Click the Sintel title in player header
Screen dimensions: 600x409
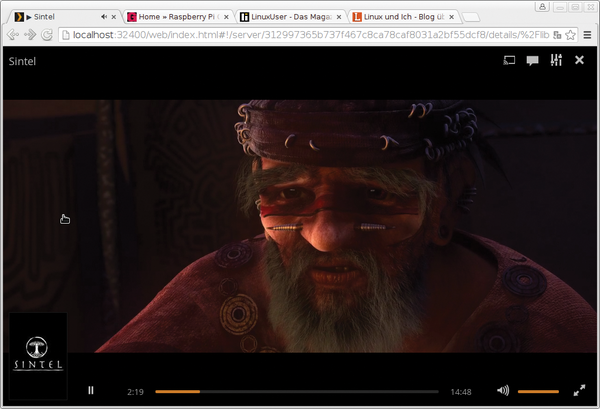coord(22,61)
